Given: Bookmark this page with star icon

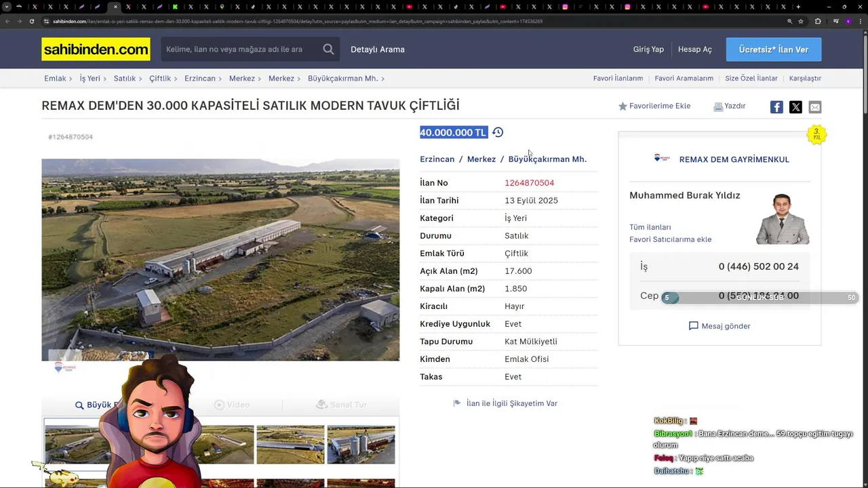Looking at the screenshot, I should (x=801, y=21).
